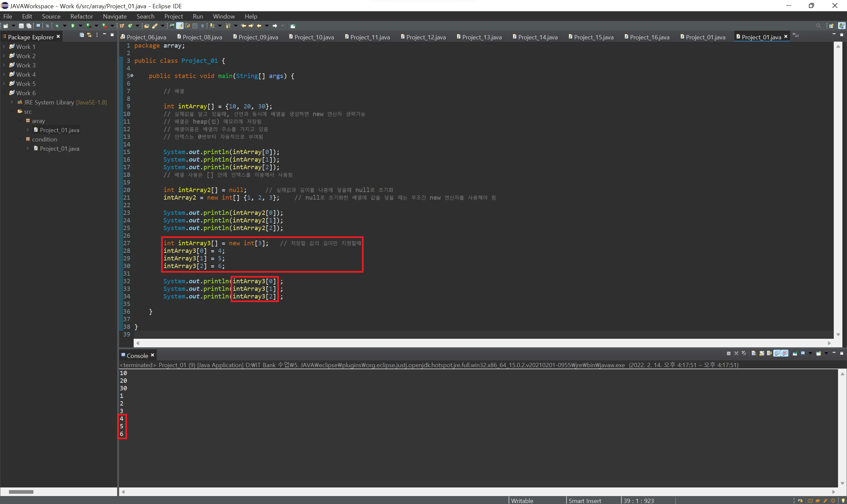Toggle Scroll Lock in Console toolbar

click(x=762, y=354)
